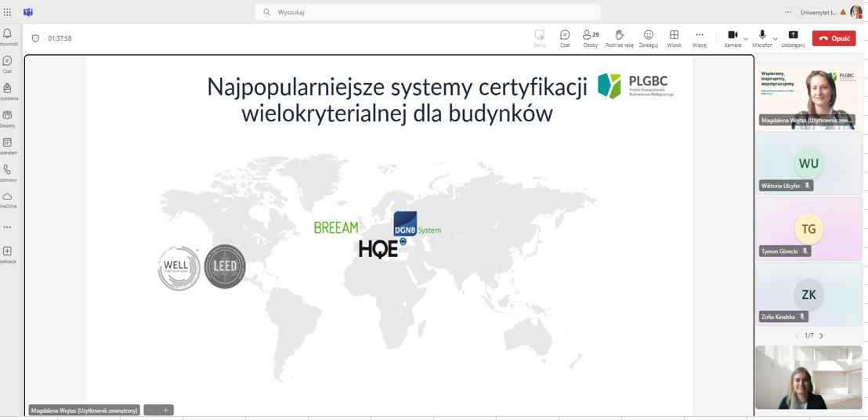Open the user profile avatar
Screen dimensions: 868x420
(855, 12)
